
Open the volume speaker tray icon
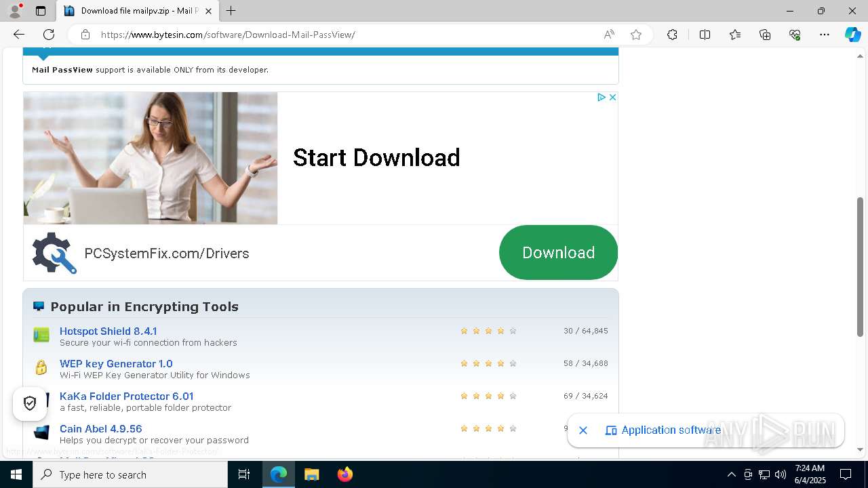tap(781, 474)
